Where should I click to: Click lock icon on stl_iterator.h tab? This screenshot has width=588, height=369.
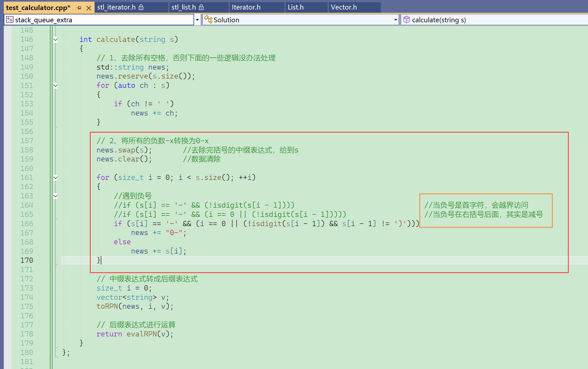[141, 7]
